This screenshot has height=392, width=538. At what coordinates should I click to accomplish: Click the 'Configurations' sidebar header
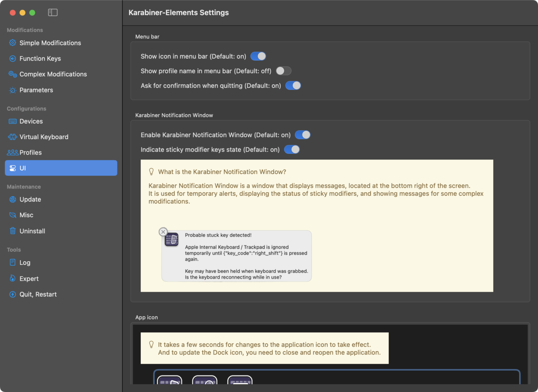pos(26,108)
